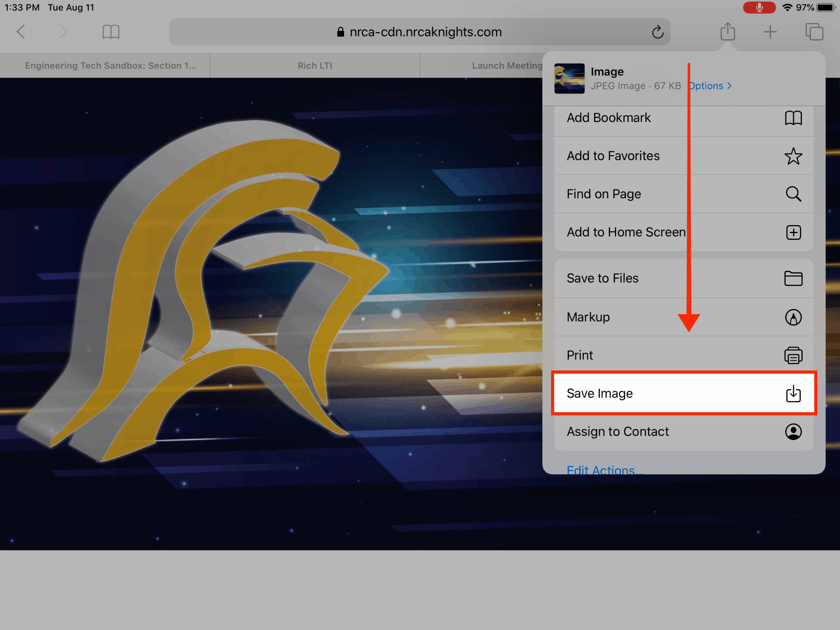The image size is (840, 630).
Task: Choose Save to Files
Action: pos(684,278)
